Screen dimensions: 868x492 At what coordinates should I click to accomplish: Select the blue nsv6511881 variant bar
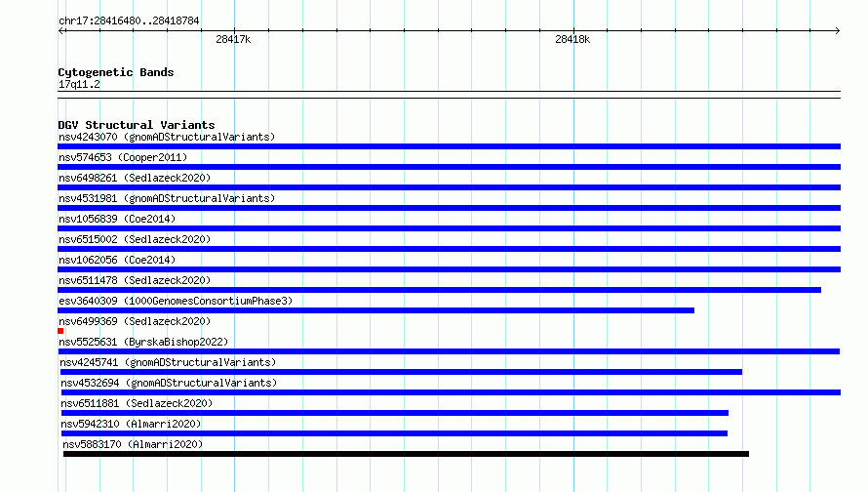tap(395, 413)
